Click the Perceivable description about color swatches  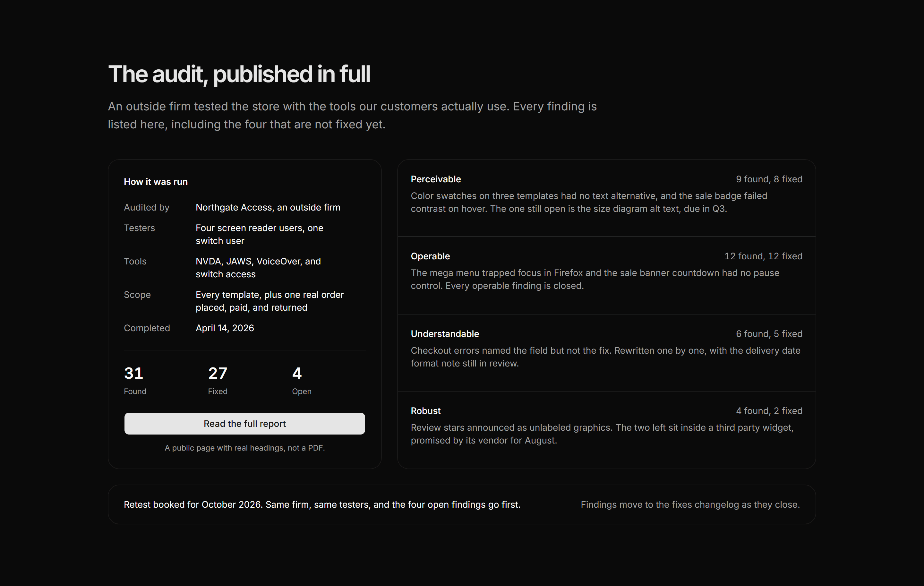589,202
